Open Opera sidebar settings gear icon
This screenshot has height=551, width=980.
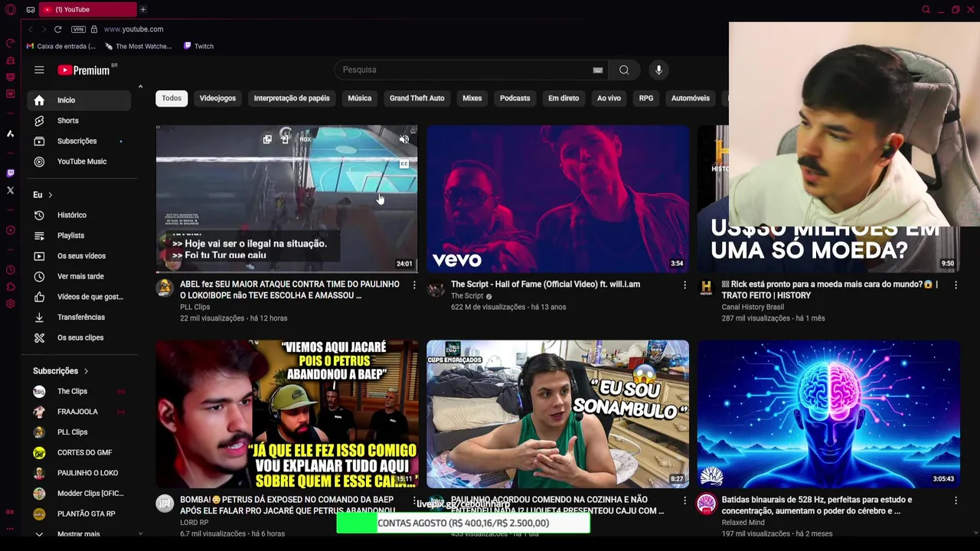(10, 304)
